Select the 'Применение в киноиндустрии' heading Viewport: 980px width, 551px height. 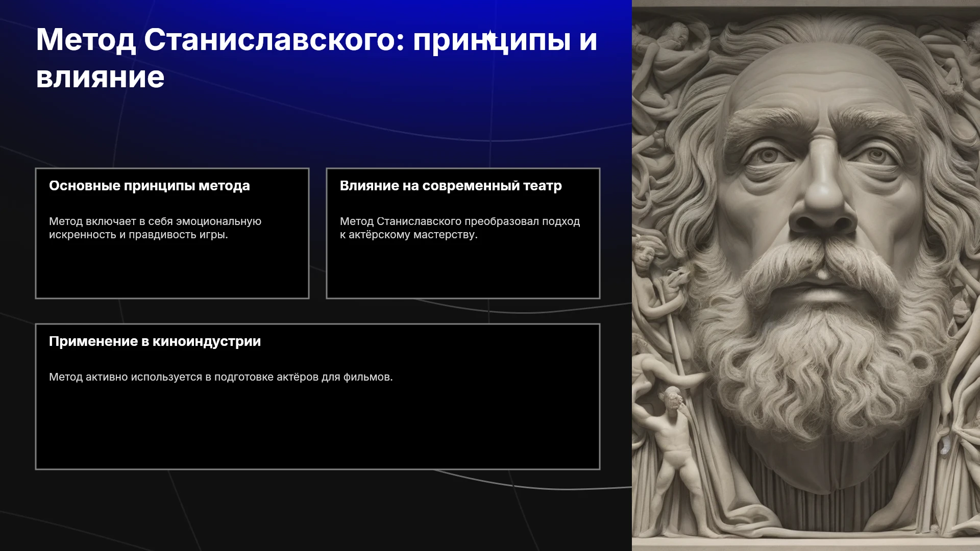point(155,341)
